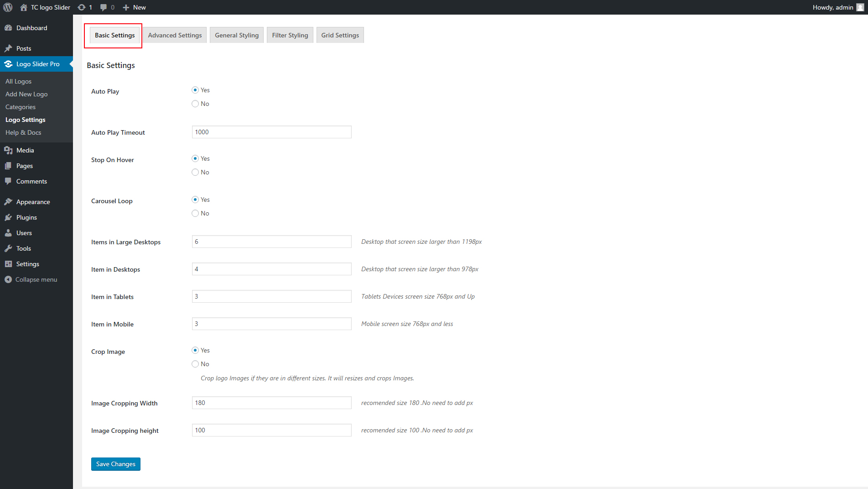Click the Image Cropping Width field
868x489 pixels.
pos(272,403)
